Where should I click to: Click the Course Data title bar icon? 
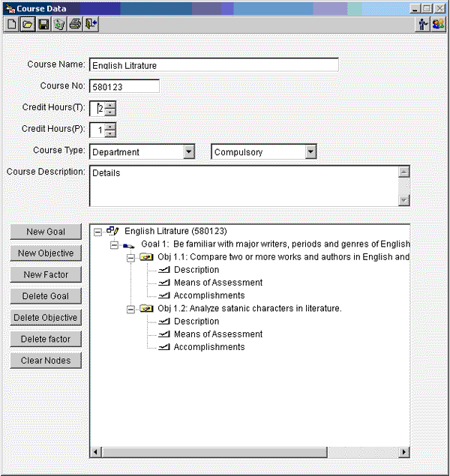10,8
